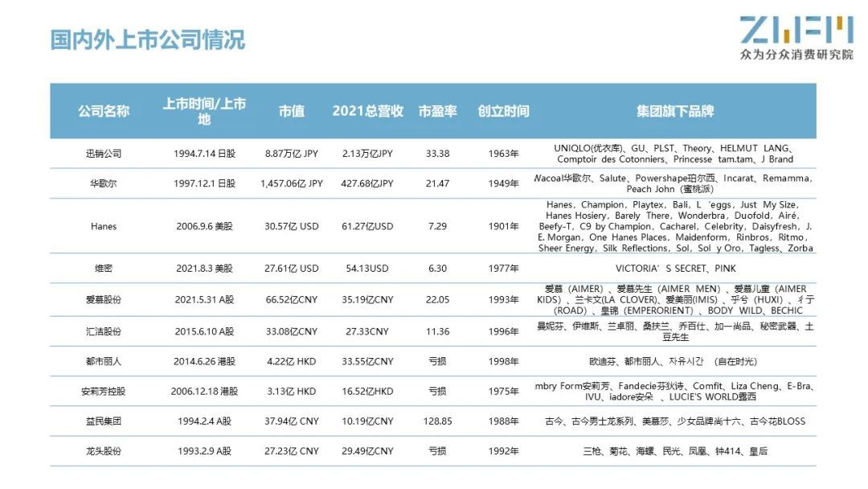868x489 pixels.
Task: Click revenue cell 61.27亿USD
Action: [x=367, y=226]
